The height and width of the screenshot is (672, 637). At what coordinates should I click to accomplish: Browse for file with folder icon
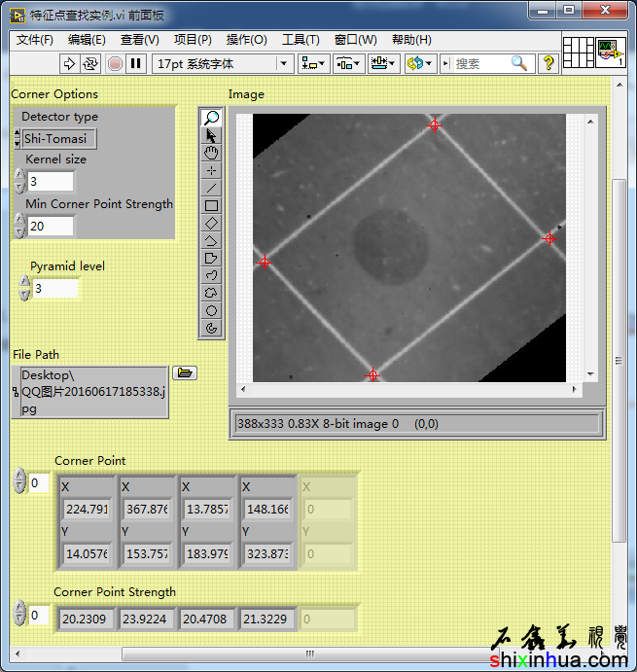185,372
